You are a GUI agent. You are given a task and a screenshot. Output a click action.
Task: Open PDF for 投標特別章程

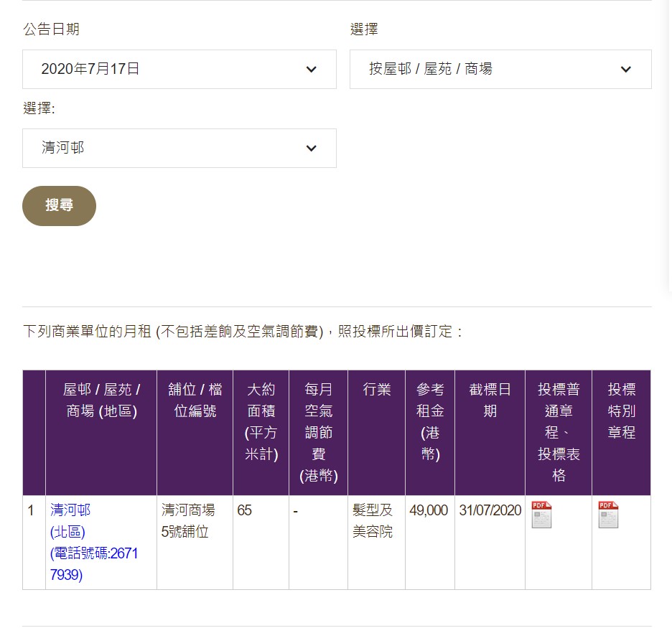point(608,515)
